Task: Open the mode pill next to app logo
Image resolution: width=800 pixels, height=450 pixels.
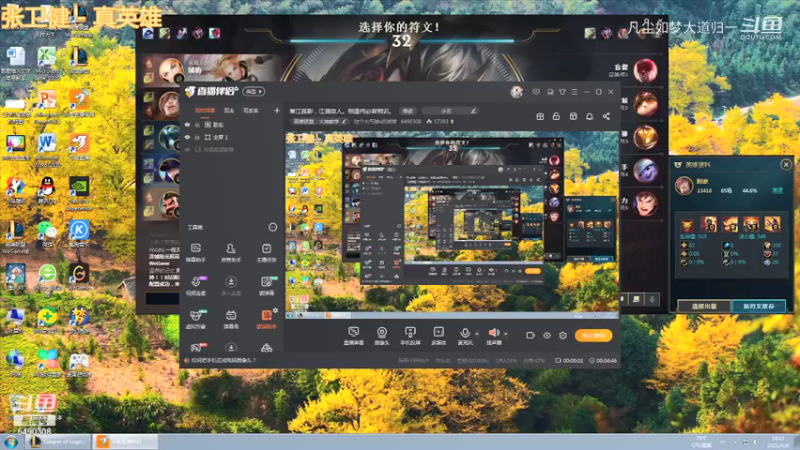Action: (x=254, y=91)
